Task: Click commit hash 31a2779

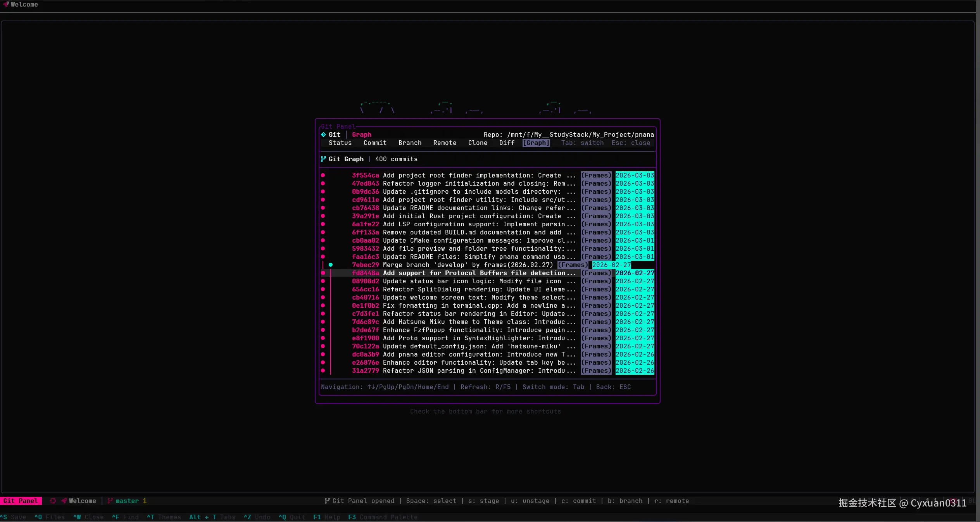Action: click(365, 370)
